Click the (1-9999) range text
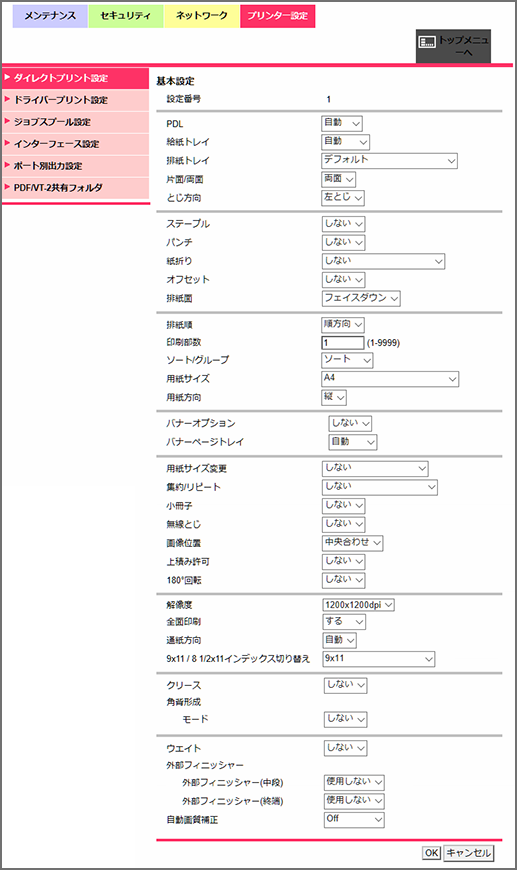The image size is (517, 870). [383, 343]
